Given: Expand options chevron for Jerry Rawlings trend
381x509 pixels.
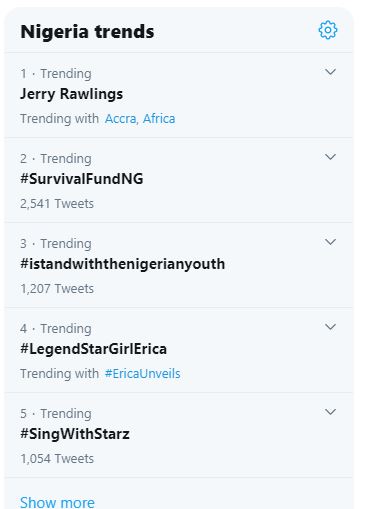Looking at the screenshot, I should 330,72.
